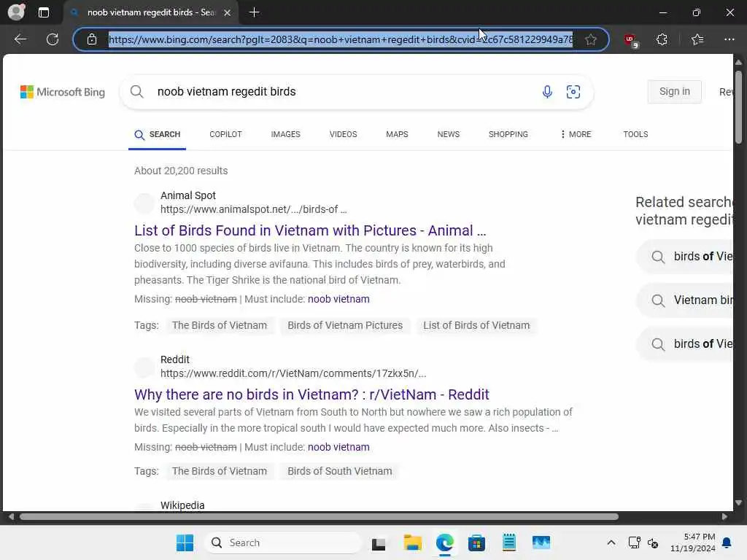This screenshot has height=560, width=747.
Task: Refresh the current page
Action: 53,39
